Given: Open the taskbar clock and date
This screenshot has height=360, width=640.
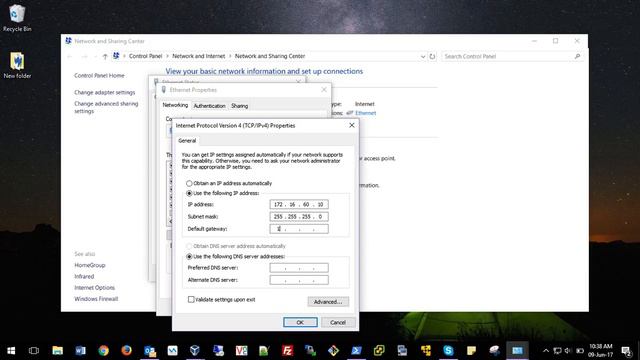Looking at the screenshot, I should click(600, 351).
